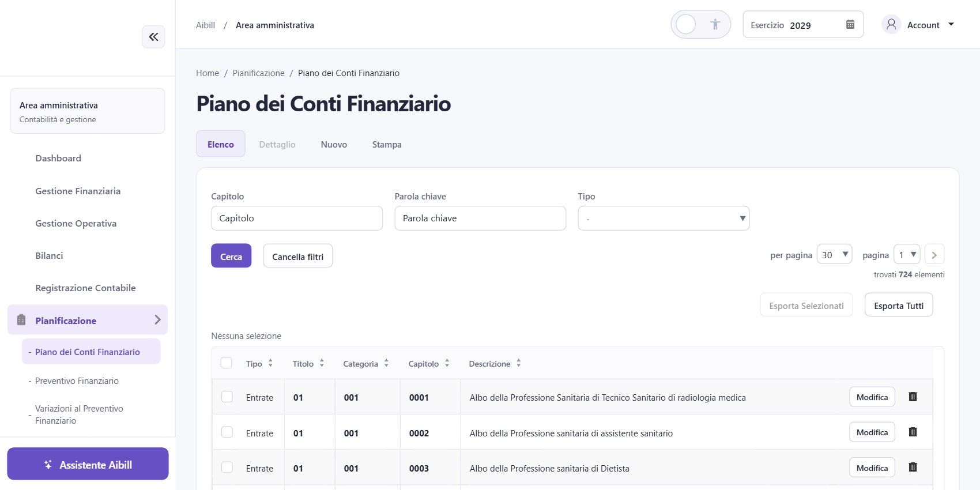Screen dimensions: 980x490
Task: Go to next page arrow
Action: coord(934,255)
